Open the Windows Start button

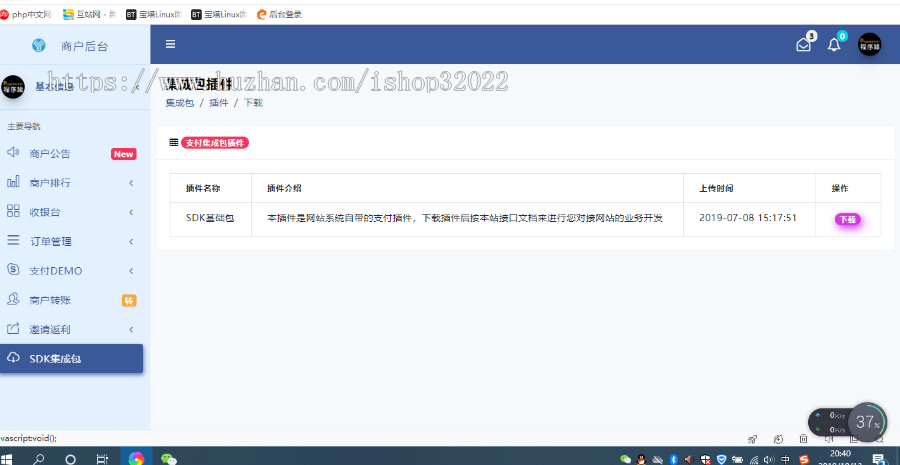(8, 459)
